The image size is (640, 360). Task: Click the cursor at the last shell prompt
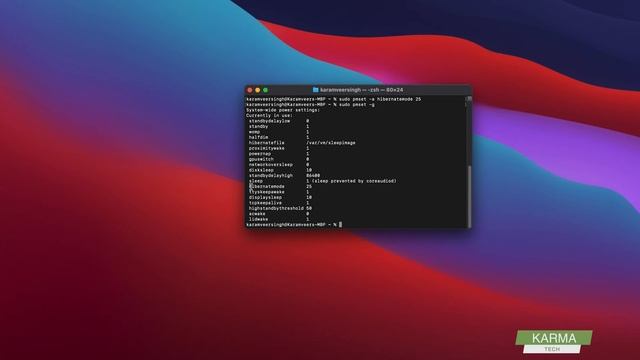tap(340, 224)
